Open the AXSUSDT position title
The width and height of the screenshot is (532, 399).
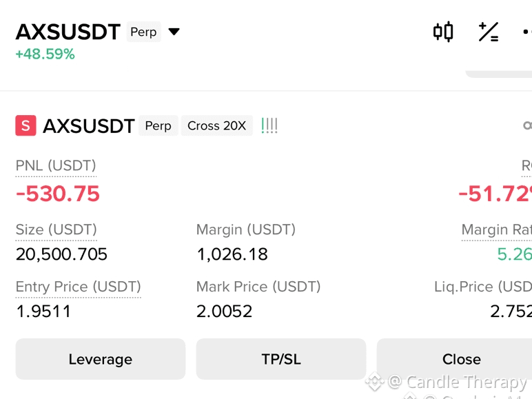[89, 126]
